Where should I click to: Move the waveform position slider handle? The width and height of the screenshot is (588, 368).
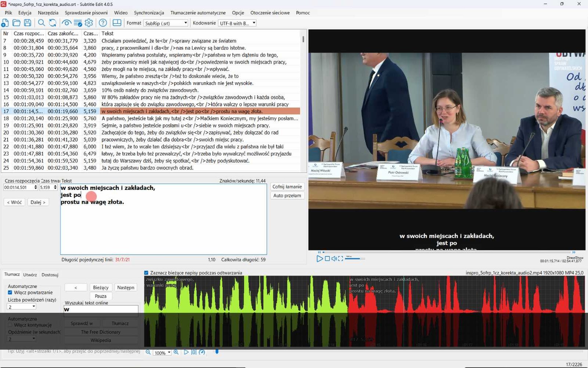tap(217, 352)
